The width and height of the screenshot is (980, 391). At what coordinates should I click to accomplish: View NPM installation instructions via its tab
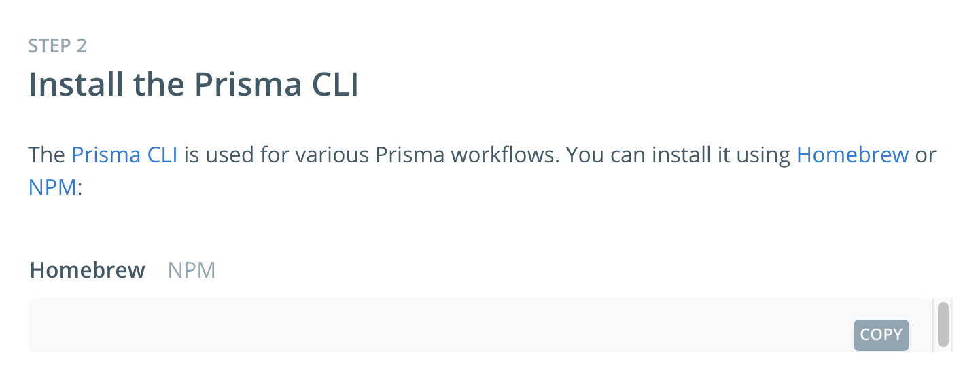[191, 269]
